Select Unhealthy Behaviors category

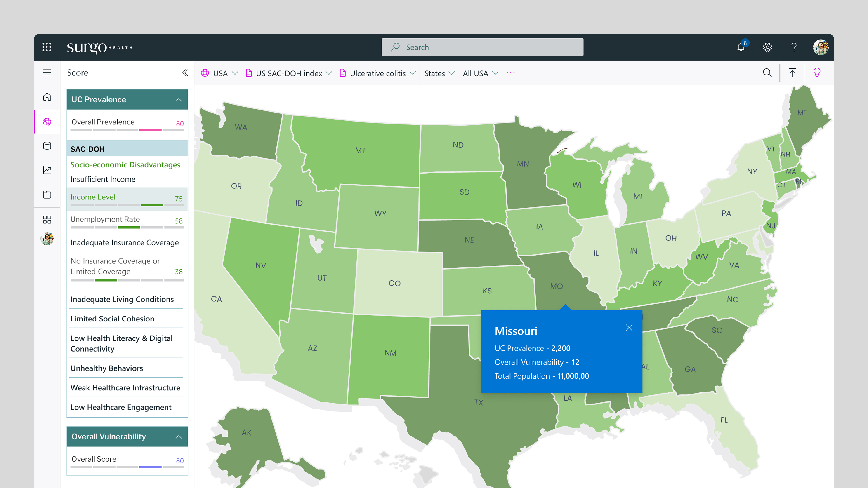pos(107,368)
